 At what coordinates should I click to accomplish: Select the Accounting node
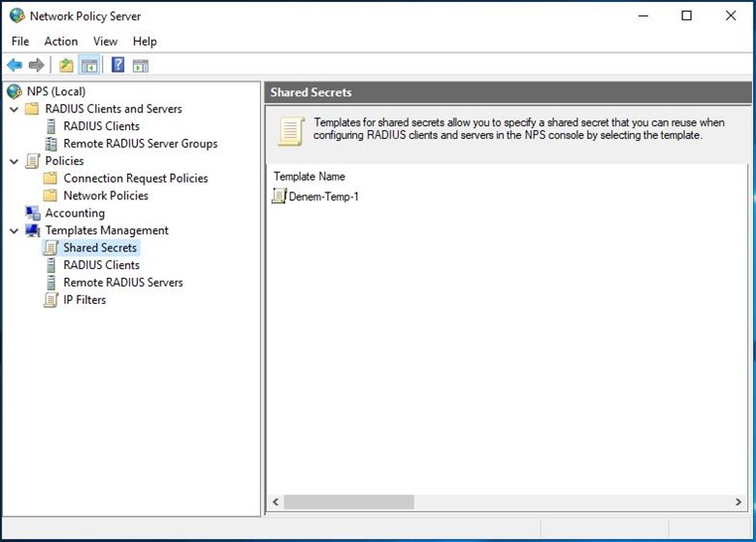click(x=75, y=213)
